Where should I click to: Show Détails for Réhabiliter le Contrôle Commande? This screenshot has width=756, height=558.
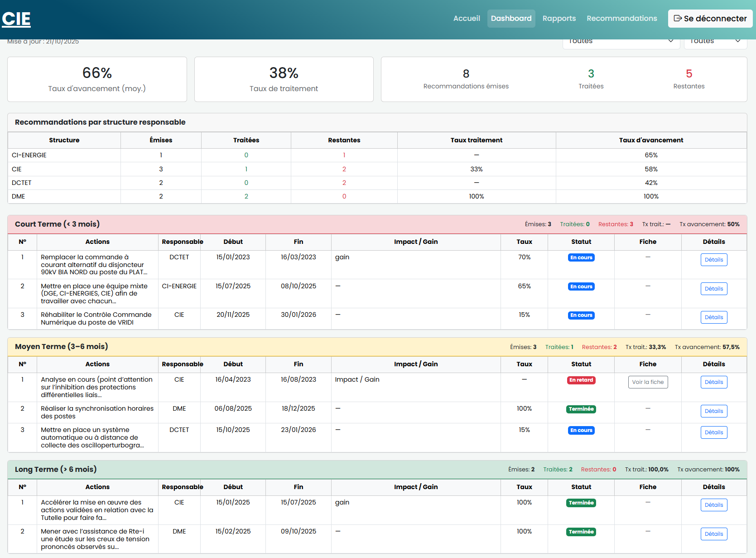coord(713,317)
